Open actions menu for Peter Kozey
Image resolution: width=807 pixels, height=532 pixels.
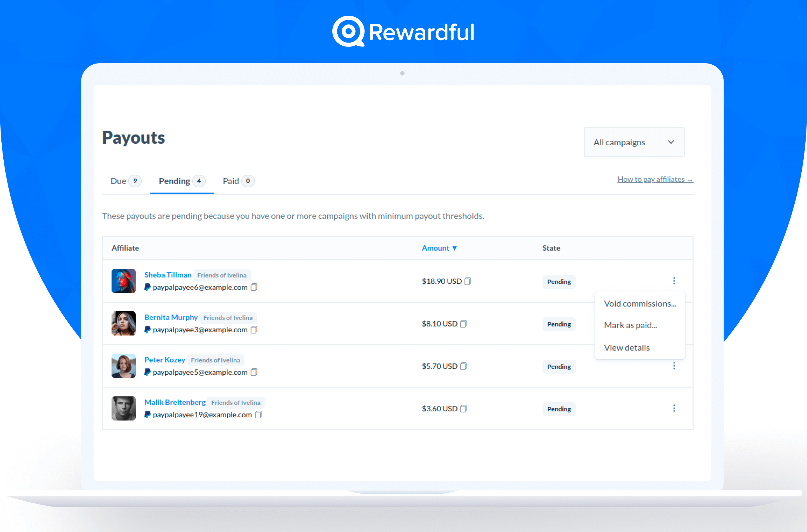(674, 366)
